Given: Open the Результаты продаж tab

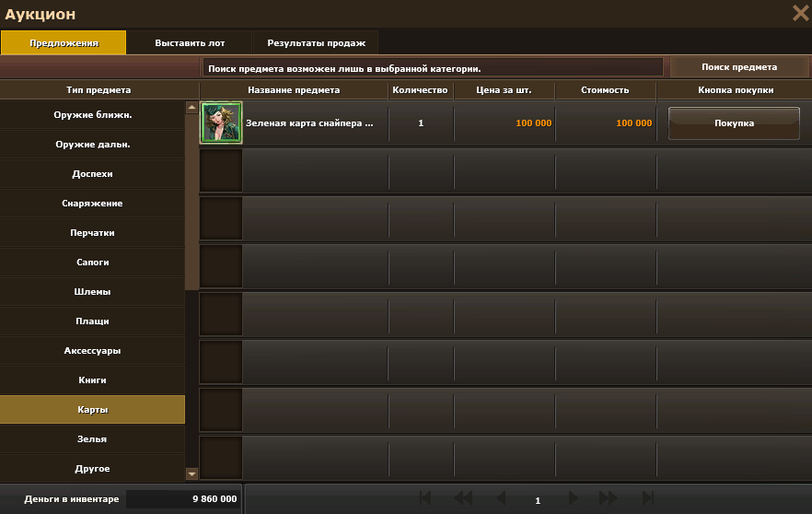Looking at the screenshot, I should coord(316,43).
